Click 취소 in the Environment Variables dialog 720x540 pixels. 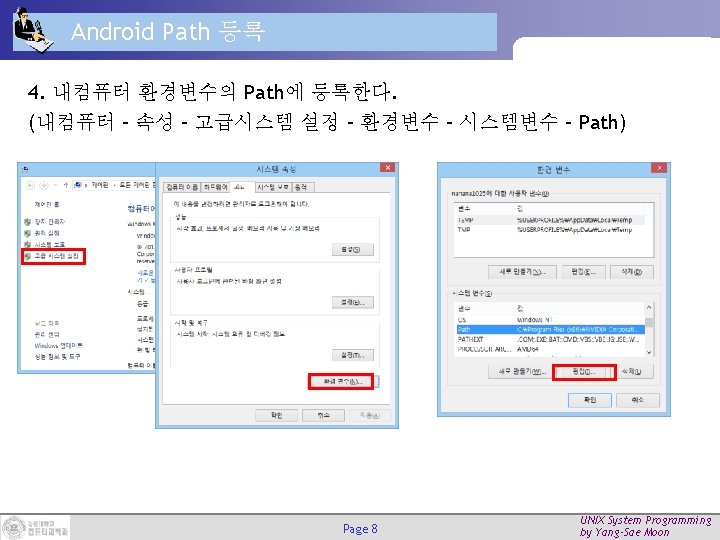(638, 400)
